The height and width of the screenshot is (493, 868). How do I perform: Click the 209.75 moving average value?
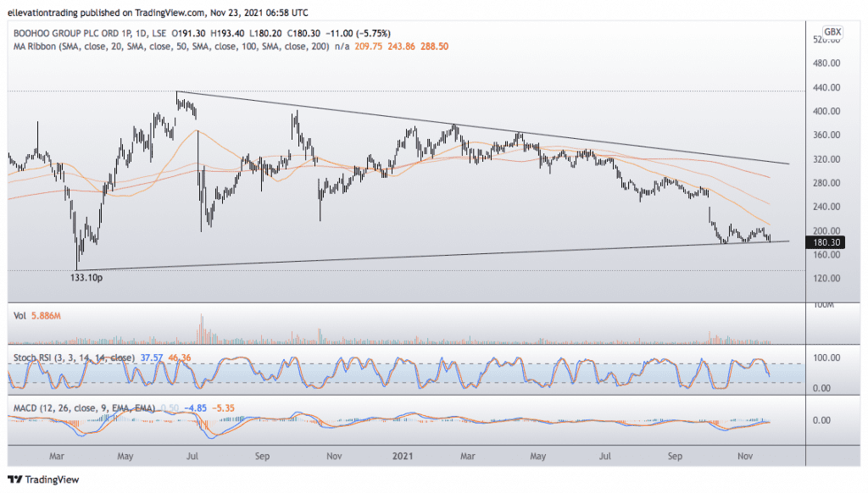pyautogui.click(x=368, y=47)
